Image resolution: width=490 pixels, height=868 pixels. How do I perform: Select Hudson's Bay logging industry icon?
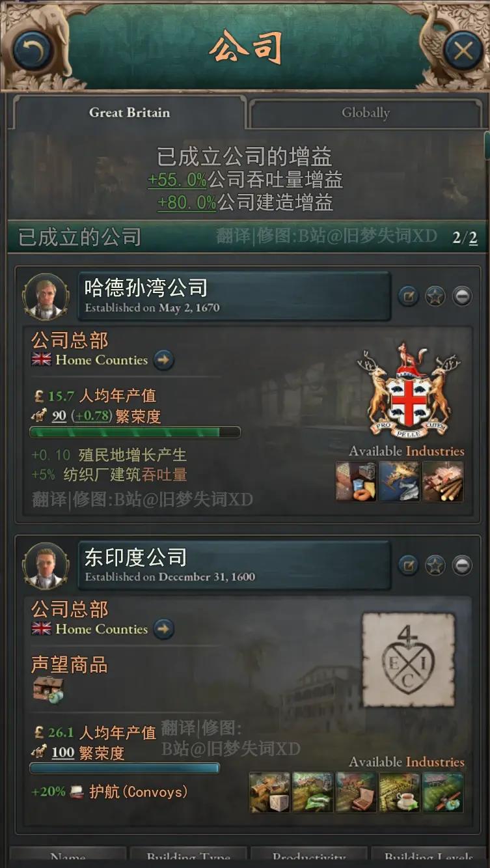pos(442,481)
